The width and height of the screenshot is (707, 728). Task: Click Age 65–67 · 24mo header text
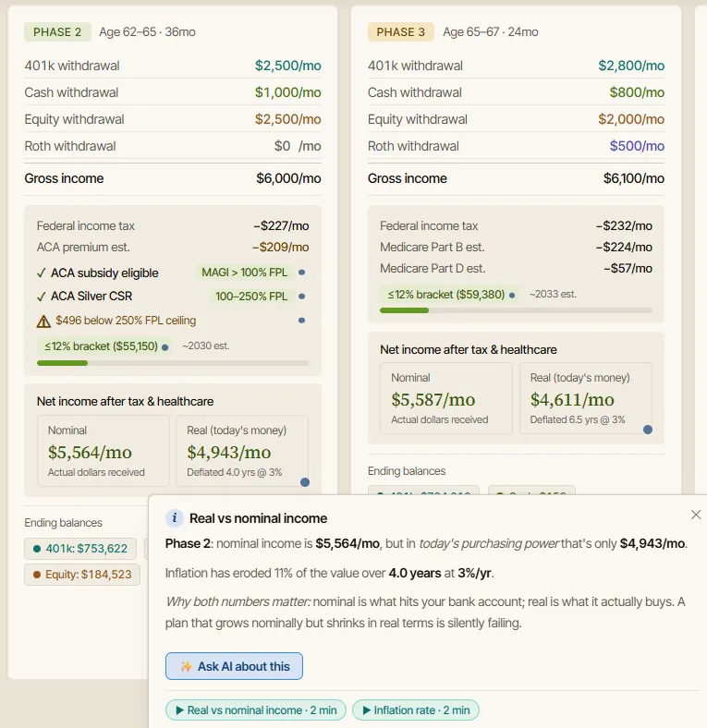pyautogui.click(x=491, y=32)
